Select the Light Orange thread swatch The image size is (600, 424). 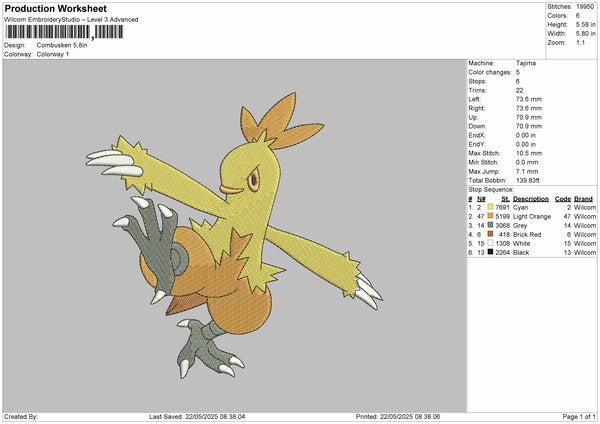490,216
